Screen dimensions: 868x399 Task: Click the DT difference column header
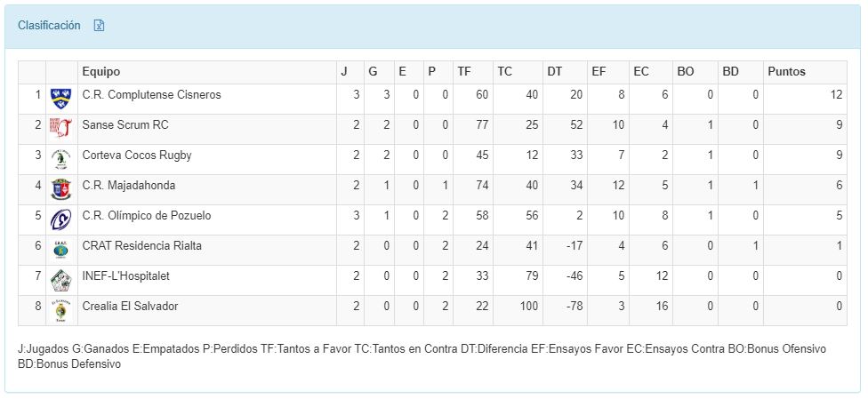click(554, 72)
